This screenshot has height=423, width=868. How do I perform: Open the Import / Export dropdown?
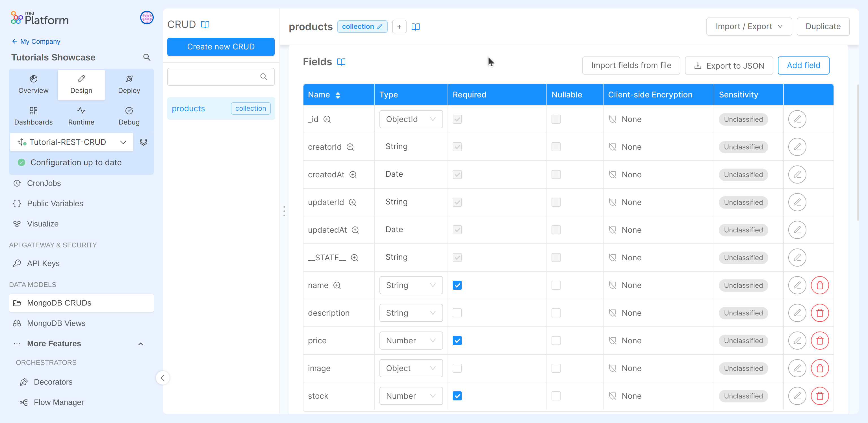(x=749, y=27)
